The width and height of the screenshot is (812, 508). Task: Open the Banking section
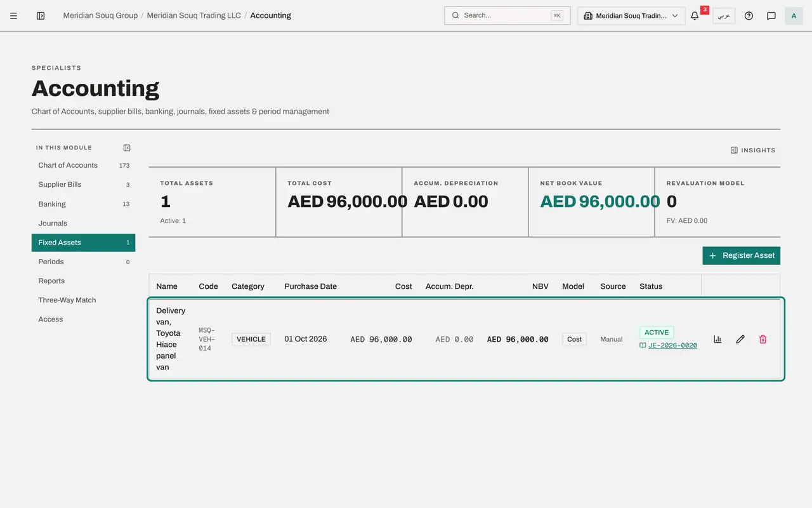pos(83,204)
